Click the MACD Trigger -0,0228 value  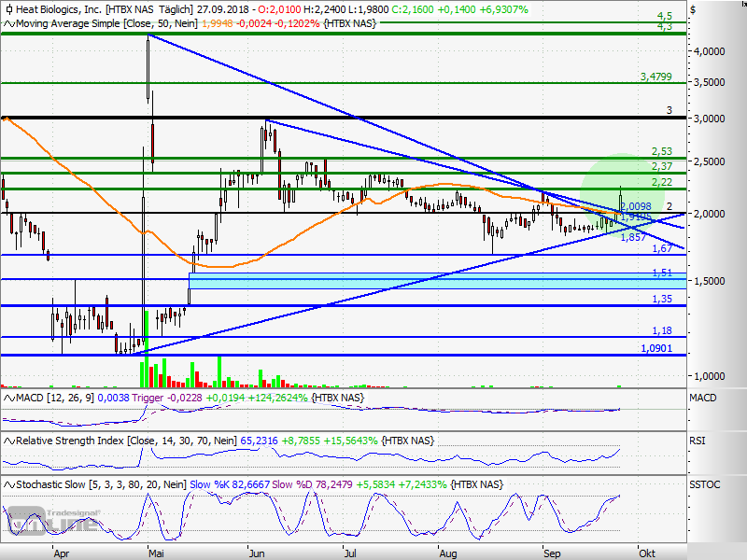pyautogui.click(x=167, y=398)
